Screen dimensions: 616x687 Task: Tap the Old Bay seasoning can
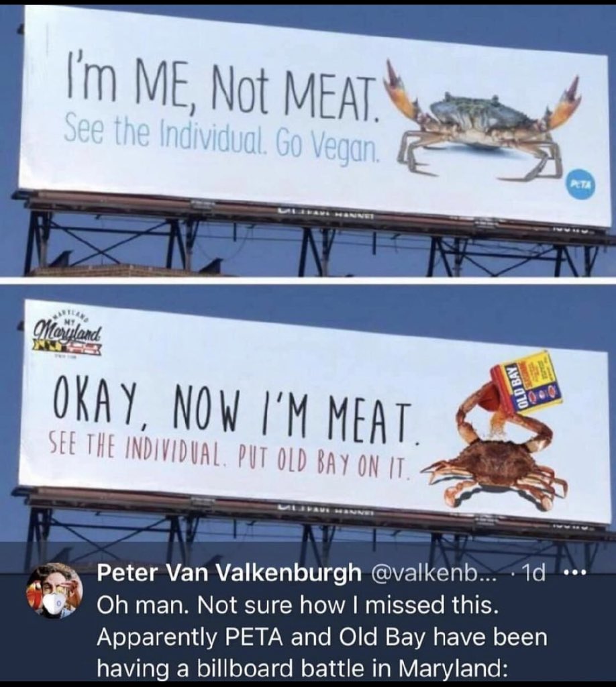(x=526, y=382)
